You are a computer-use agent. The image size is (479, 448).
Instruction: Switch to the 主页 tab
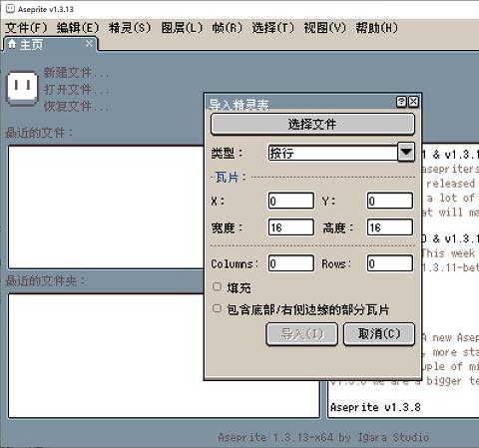pos(51,44)
